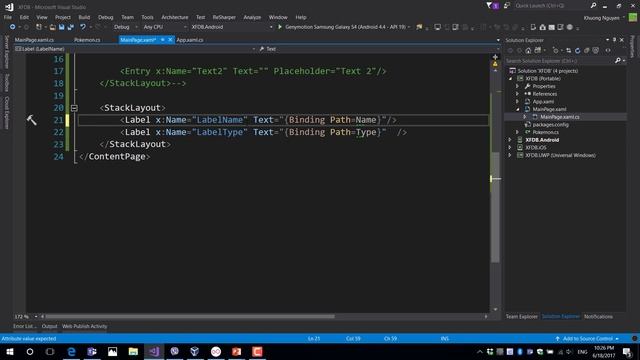
Task: Click the Android SDK Manager toolbar icon
Action: [x=542, y=27]
